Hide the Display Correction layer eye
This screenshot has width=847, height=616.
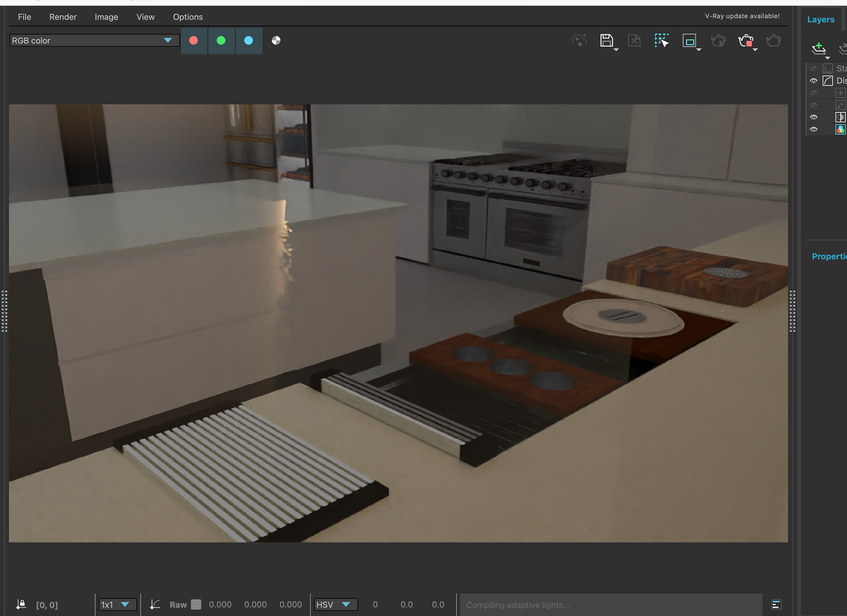point(813,81)
